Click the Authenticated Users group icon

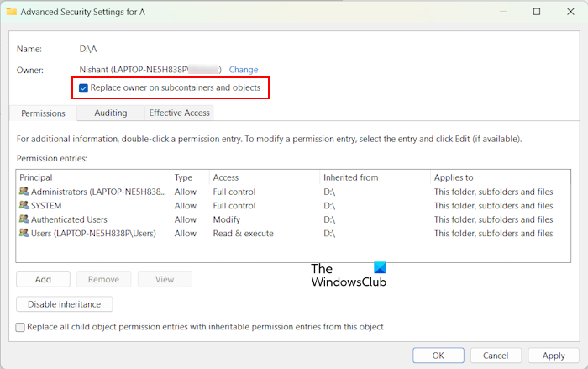pyautogui.click(x=24, y=219)
